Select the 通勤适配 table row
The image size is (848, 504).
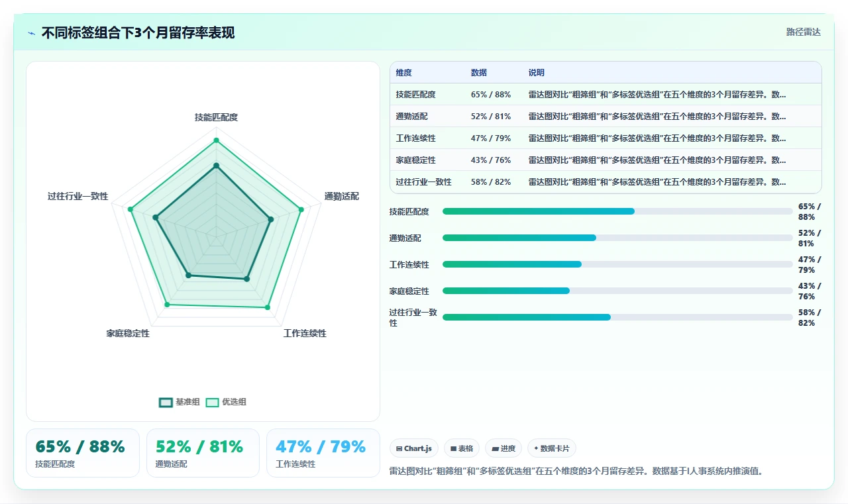click(606, 117)
